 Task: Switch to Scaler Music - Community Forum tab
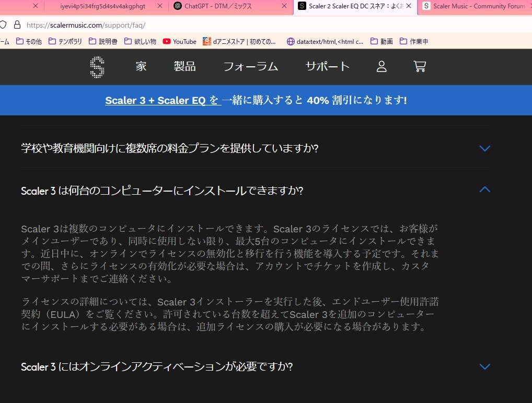(475, 6)
